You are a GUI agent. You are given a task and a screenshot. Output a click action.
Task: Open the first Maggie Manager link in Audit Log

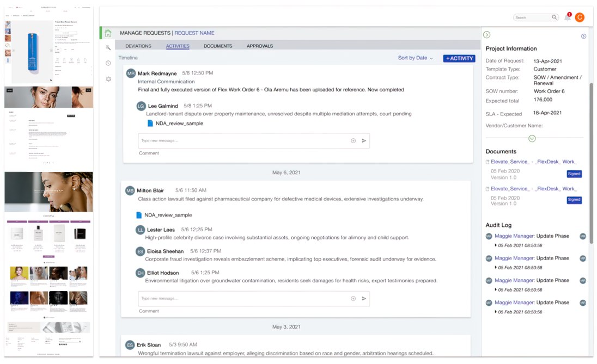[514, 236]
